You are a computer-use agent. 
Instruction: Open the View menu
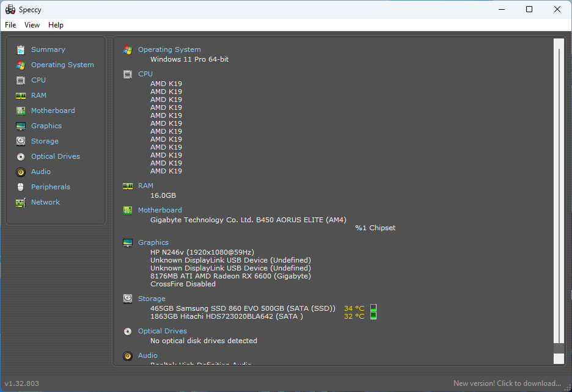coord(32,25)
